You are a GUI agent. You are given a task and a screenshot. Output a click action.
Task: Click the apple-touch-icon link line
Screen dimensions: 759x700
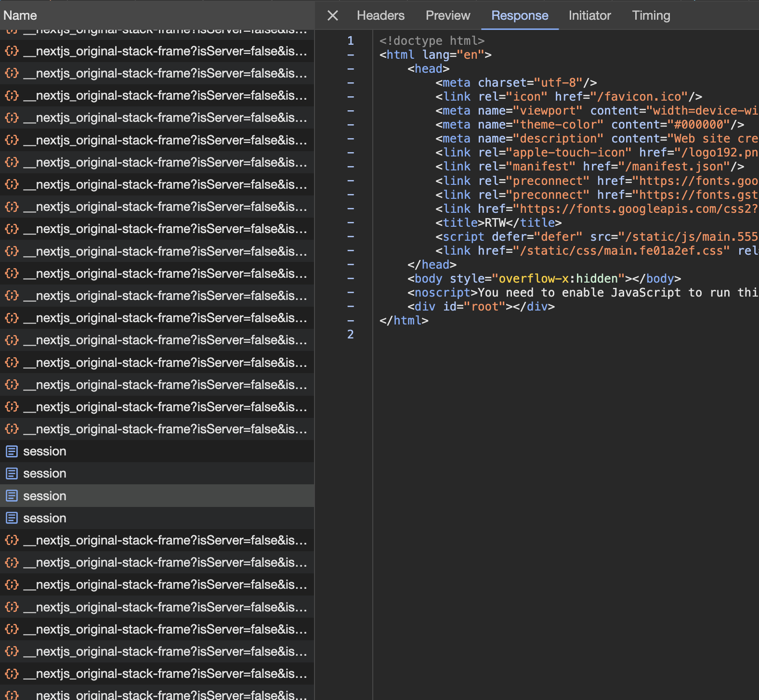tap(597, 153)
